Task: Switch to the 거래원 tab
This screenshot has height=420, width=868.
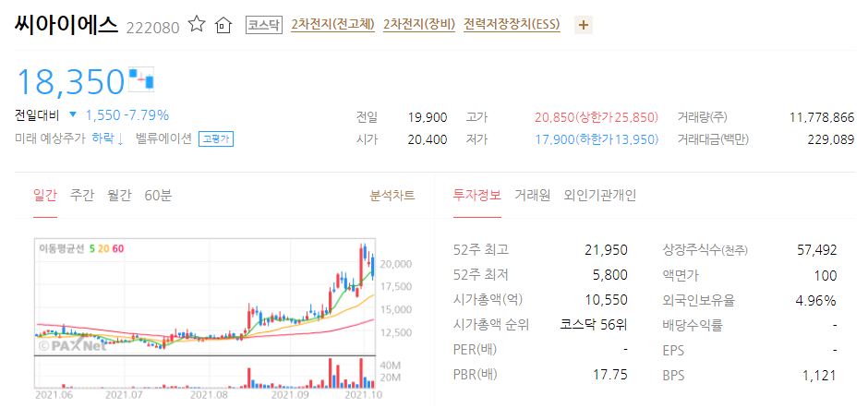Action: pyautogui.click(x=533, y=196)
